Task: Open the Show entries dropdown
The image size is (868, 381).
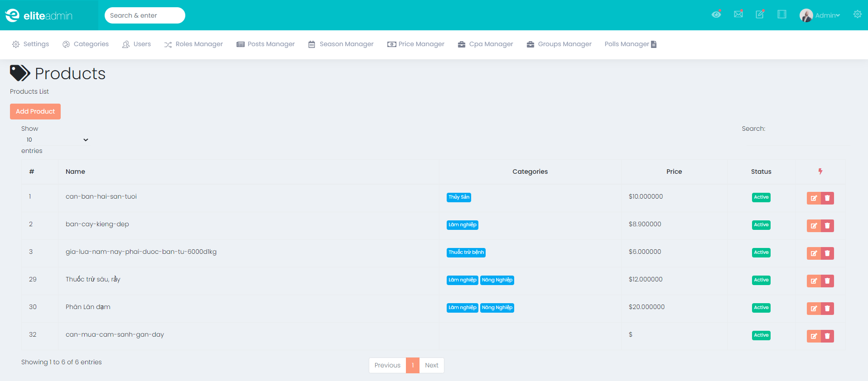Action: tap(56, 140)
